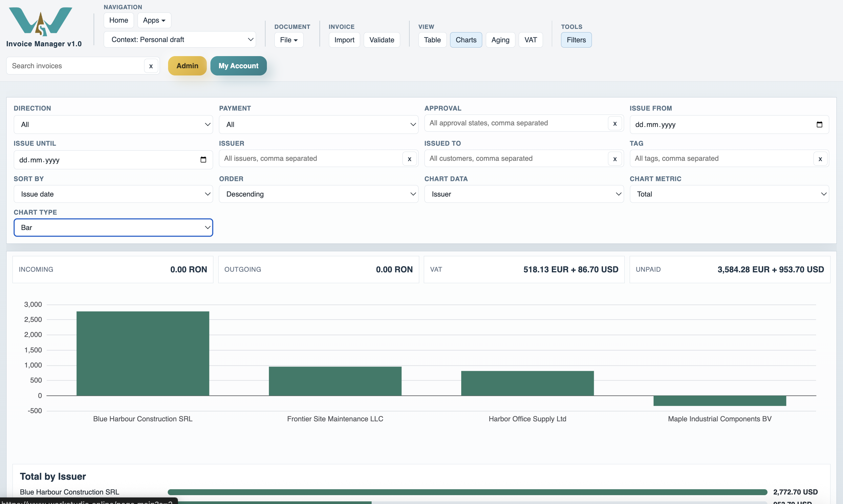
Task: Open the File document menu
Action: coord(289,40)
